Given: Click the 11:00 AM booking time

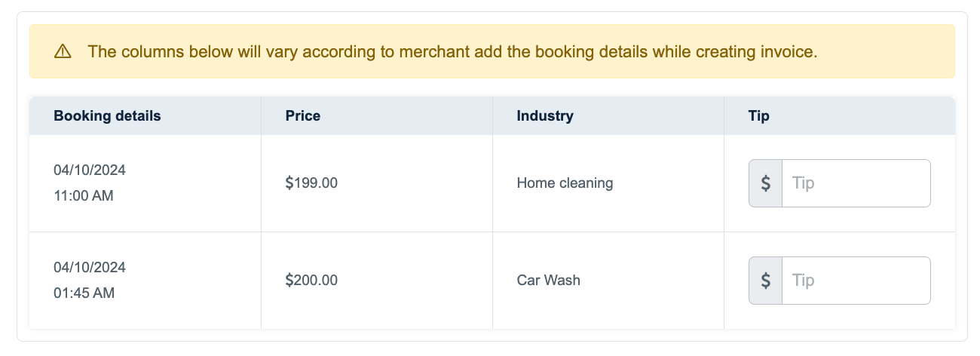Looking at the screenshot, I should pos(84,196).
